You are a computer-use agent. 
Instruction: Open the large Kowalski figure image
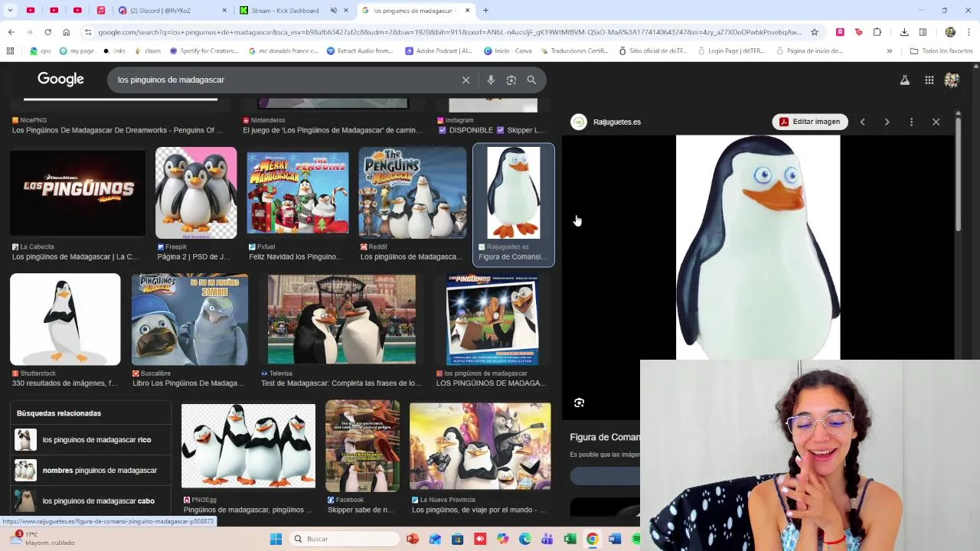pos(758,247)
